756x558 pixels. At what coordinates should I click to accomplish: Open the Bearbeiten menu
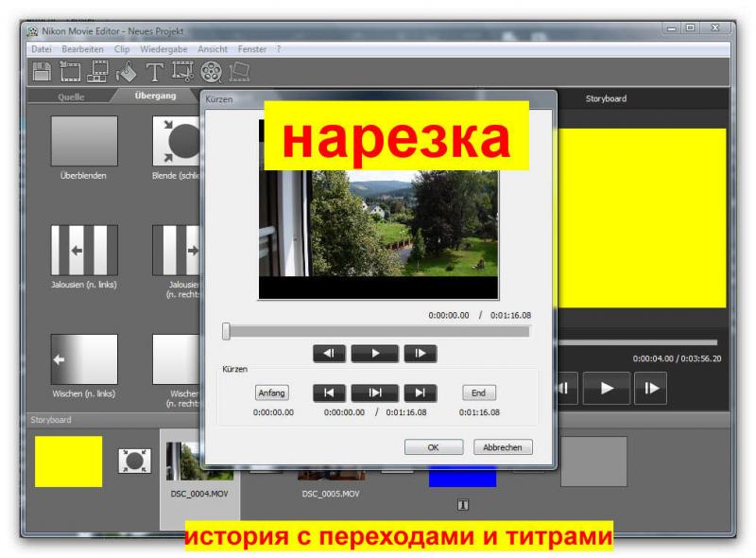[x=82, y=49]
